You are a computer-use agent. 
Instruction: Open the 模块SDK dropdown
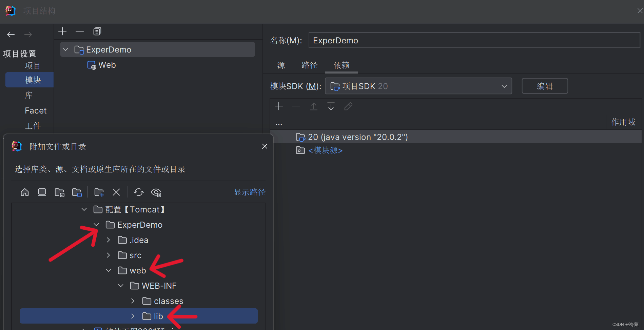pos(418,86)
